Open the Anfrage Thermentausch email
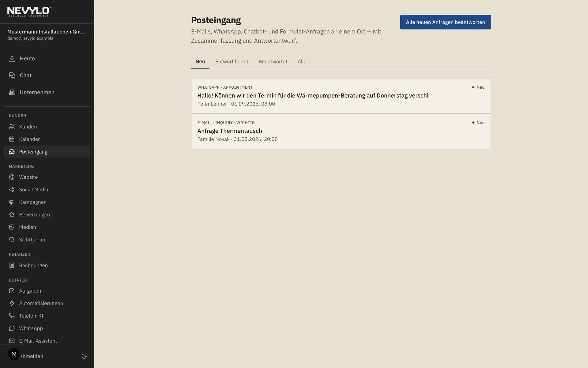Image resolution: width=588 pixels, height=368 pixels. (341, 131)
